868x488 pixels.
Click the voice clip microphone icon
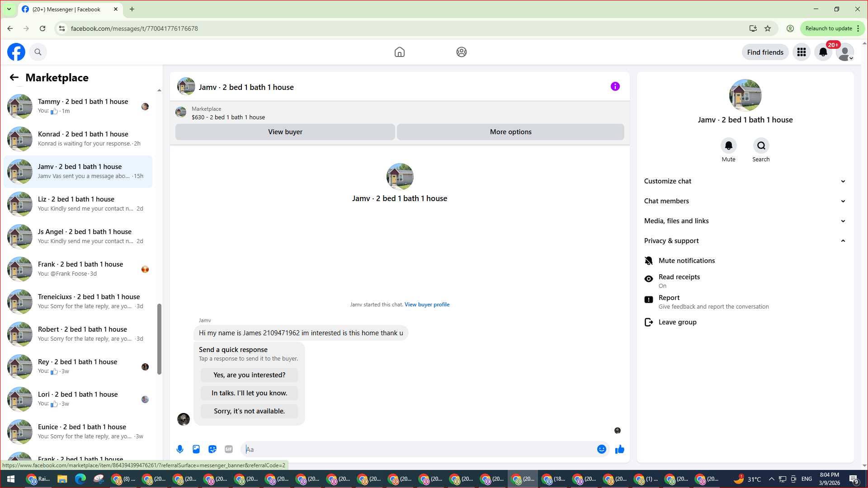(180, 449)
